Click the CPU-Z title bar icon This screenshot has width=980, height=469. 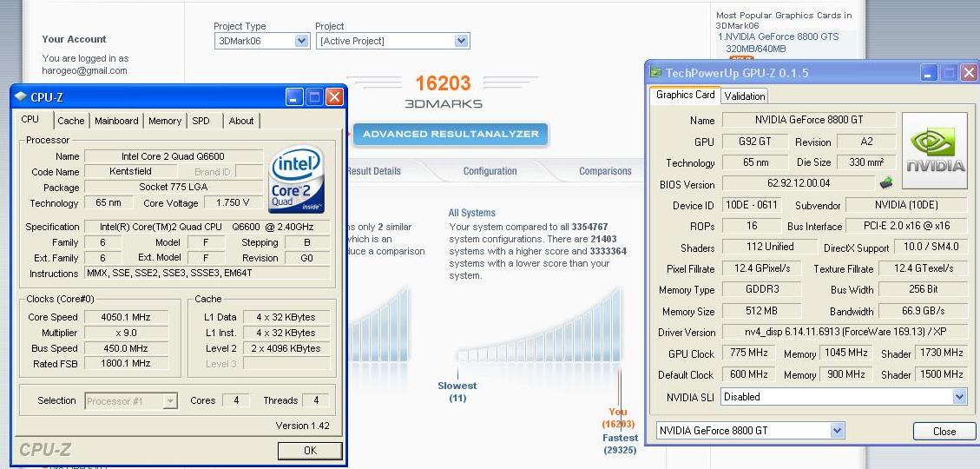tap(21, 97)
